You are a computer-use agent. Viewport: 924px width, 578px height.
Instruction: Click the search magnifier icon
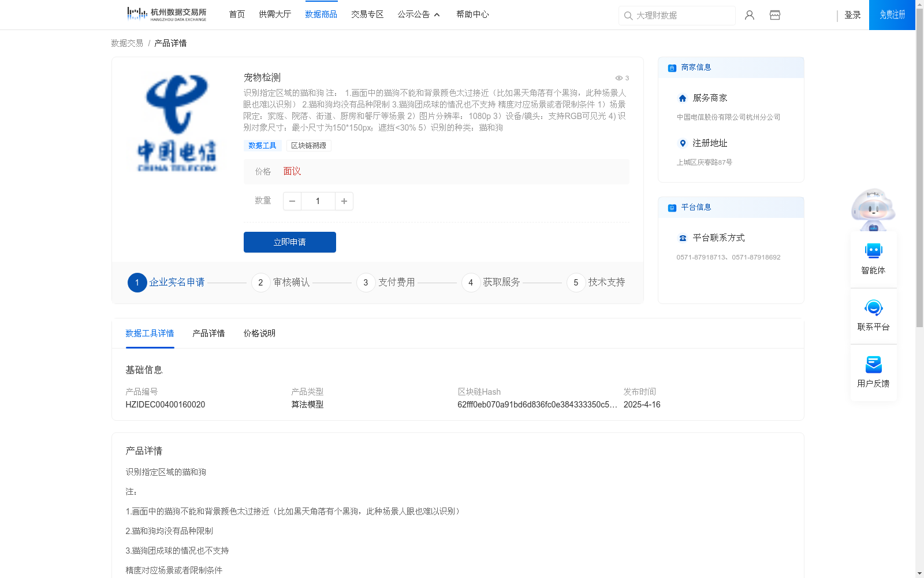point(628,16)
